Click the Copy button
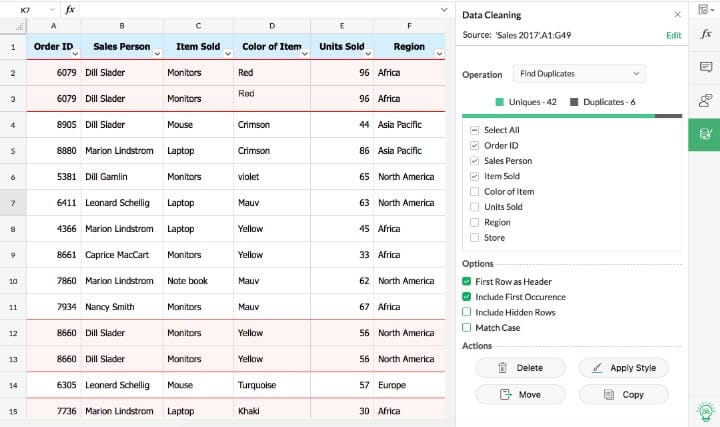Screen dimensions: 720x427 pos(624,394)
